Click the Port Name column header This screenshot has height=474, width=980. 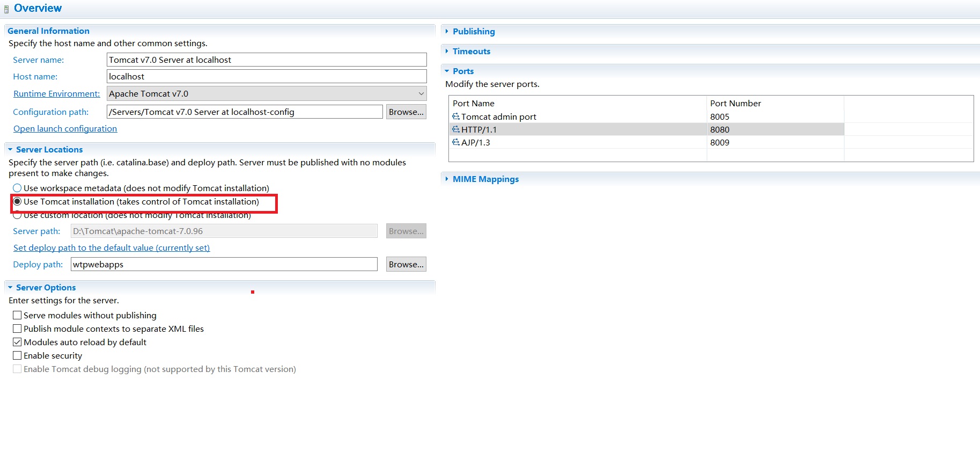(x=578, y=103)
